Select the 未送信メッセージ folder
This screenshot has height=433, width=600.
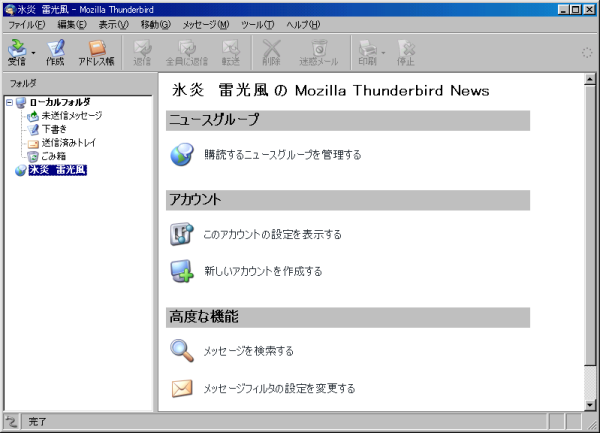(72, 116)
